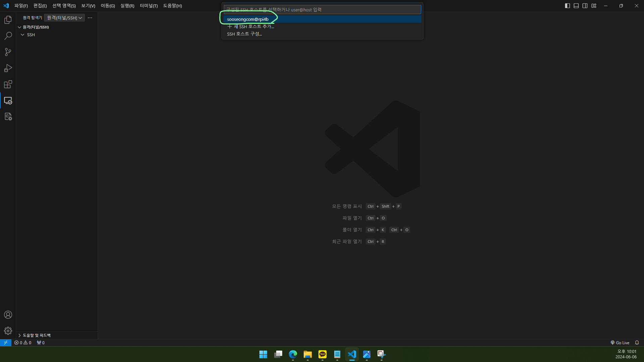
Task: Show errors and warnings in status bar
Action: tap(23, 343)
